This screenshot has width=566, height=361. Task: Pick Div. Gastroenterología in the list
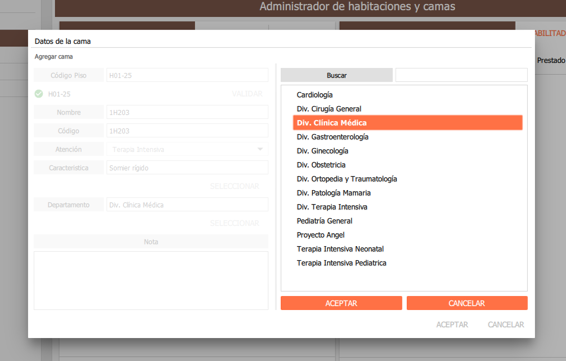click(x=332, y=137)
